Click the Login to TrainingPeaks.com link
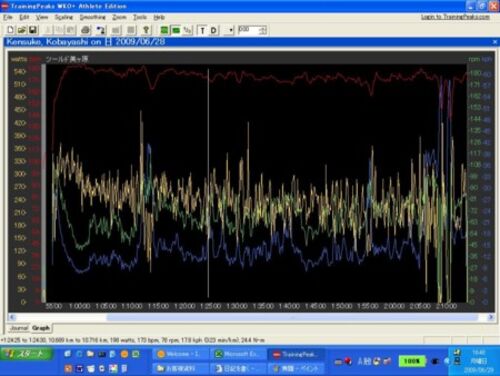 point(455,17)
